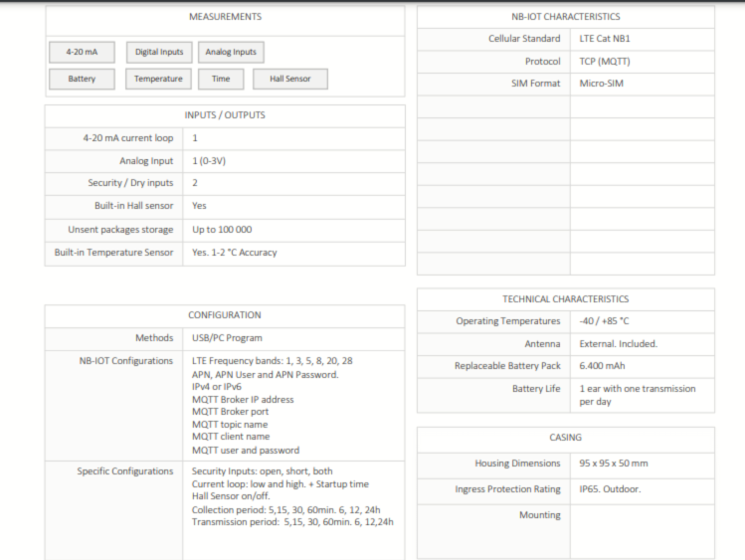This screenshot has width=745, height=560.
Task: Click the 'Transmission period' line
Action: click(x=292, y=521)
